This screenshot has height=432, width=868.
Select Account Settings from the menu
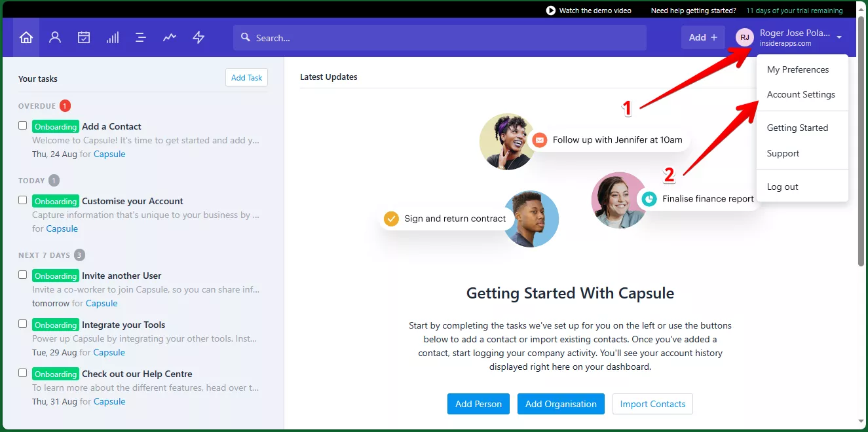[801, 94]
